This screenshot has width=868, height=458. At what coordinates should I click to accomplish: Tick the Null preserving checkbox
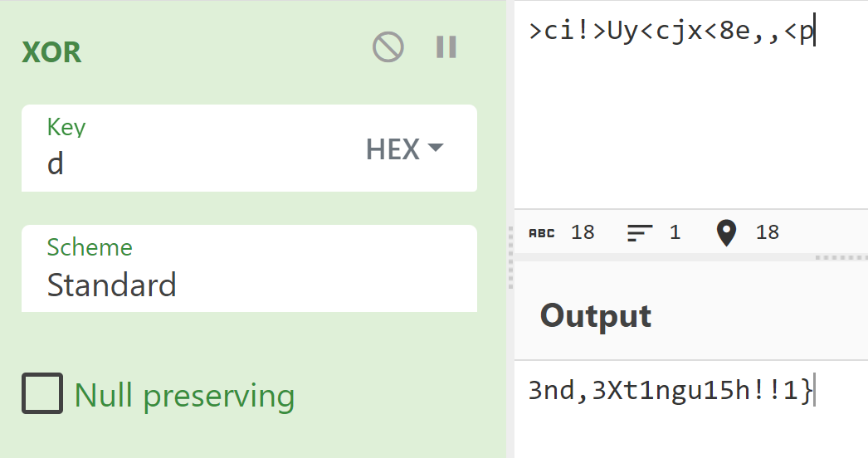pos(42,394)
